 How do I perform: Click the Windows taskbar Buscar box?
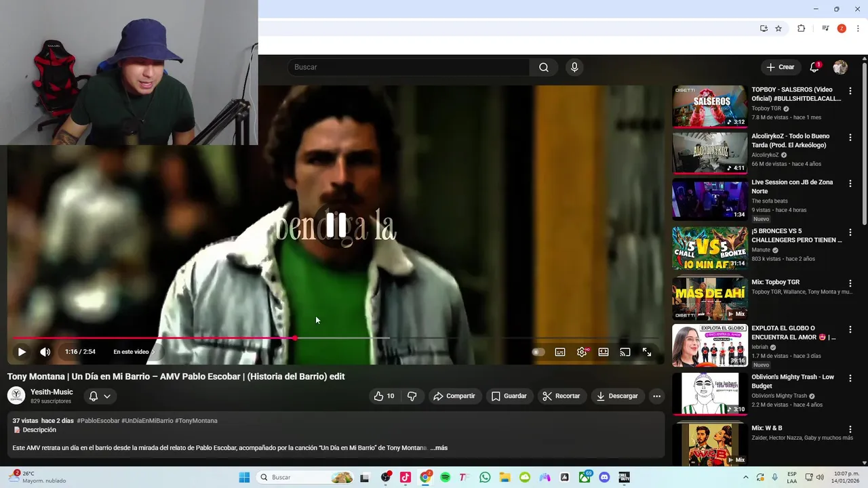click(x=306, y=477)
